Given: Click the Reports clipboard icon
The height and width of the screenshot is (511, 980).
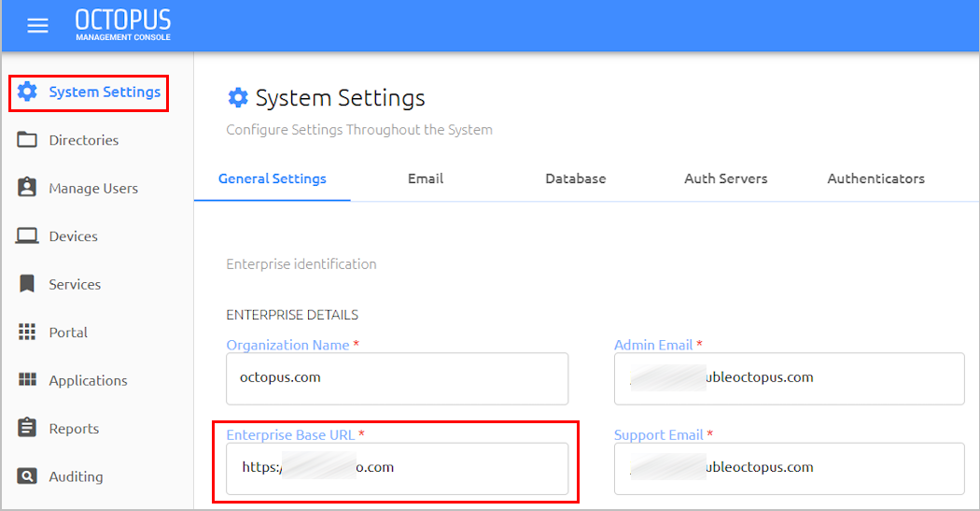Looking at the screenshot, I should [27, 428].
